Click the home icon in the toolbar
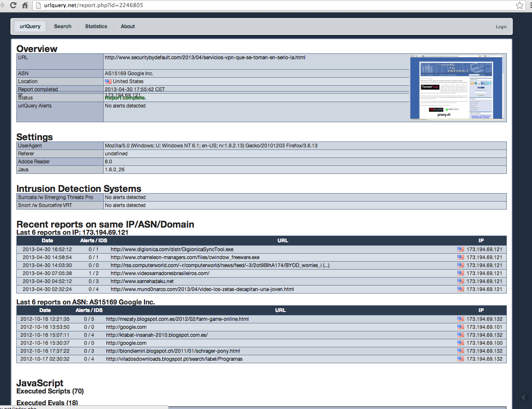The width and height of the screenshot is (532, 409). [x=25, y=5]
